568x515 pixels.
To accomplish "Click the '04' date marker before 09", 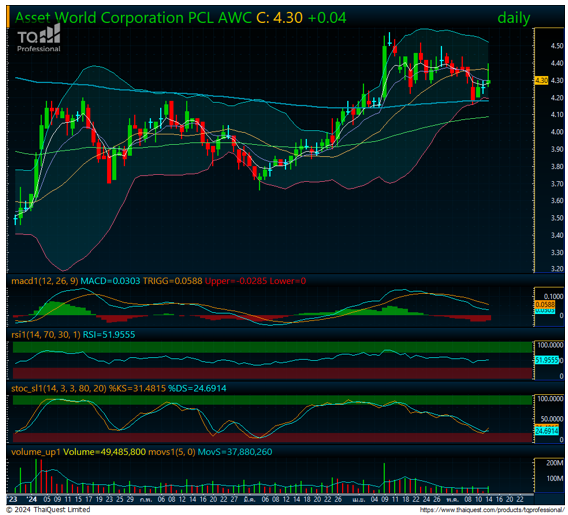I will pyautogui.click(x=374, y=499).
